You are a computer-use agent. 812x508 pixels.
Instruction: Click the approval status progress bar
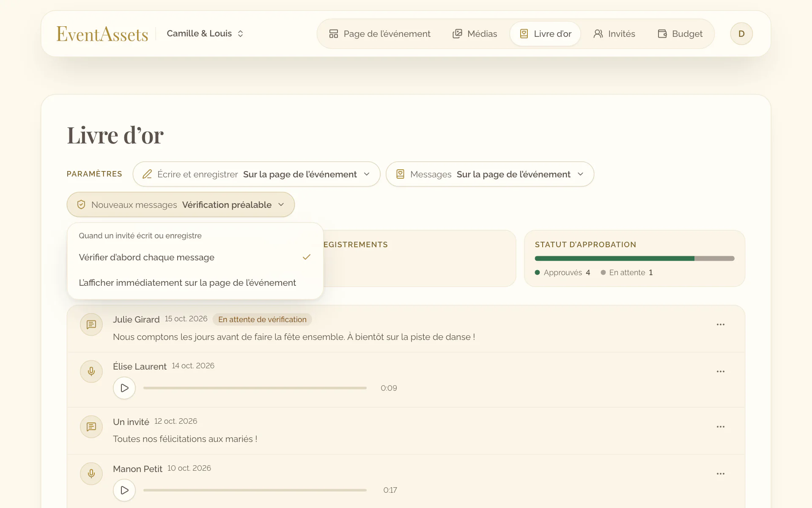634,259
